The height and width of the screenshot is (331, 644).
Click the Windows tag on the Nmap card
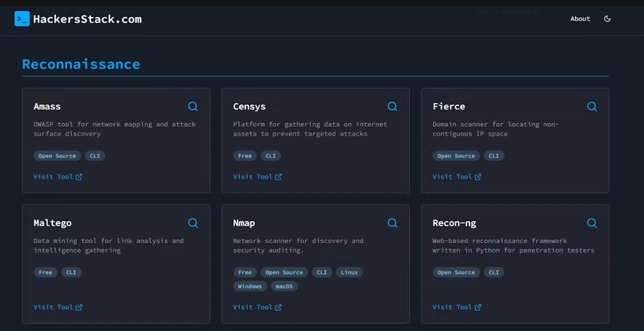point(250,286)
